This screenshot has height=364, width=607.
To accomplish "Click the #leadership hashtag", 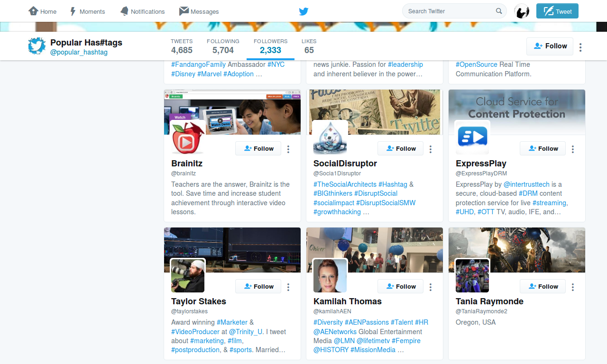I will (405, 64).
